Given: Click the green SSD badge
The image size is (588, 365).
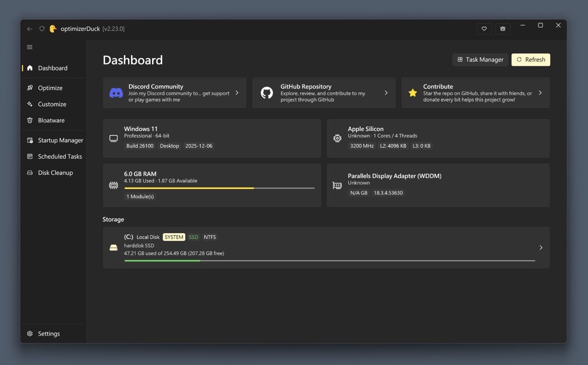Looking at the screenshot, I should (193, 237).
